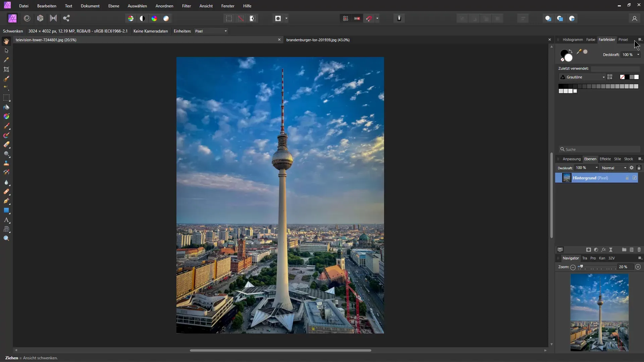Open the Ebene menu
Screen dimensions: 644x362
pos(114,6)
